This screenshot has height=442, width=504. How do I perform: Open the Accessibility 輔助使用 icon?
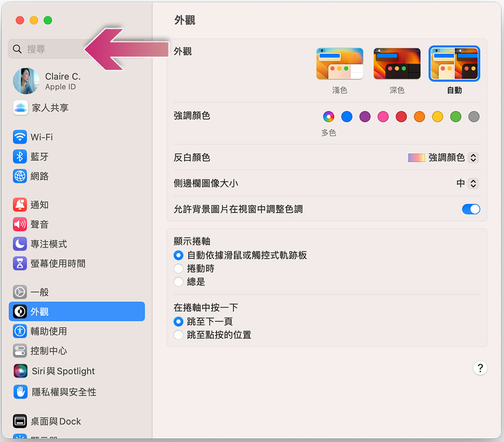click(20, 331)
